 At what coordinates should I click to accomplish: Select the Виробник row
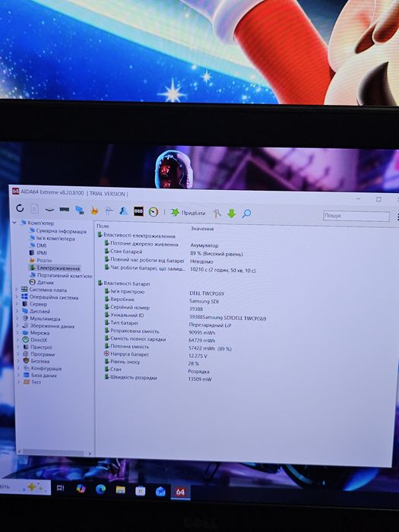(119, 299)
